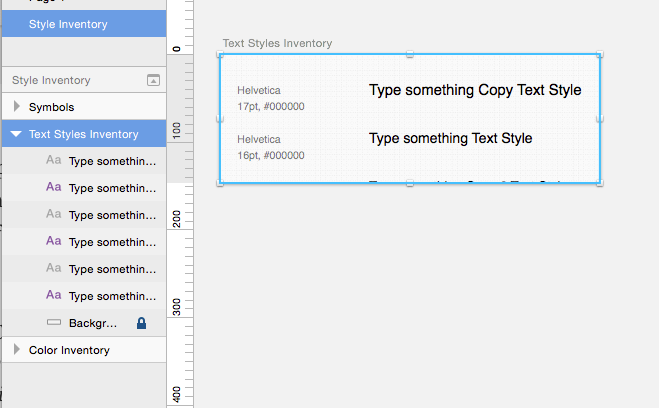Screen dimensions: 659x408
Task: Click the vertical ruler at the 200 mark
Action: [x=177, y=219]
